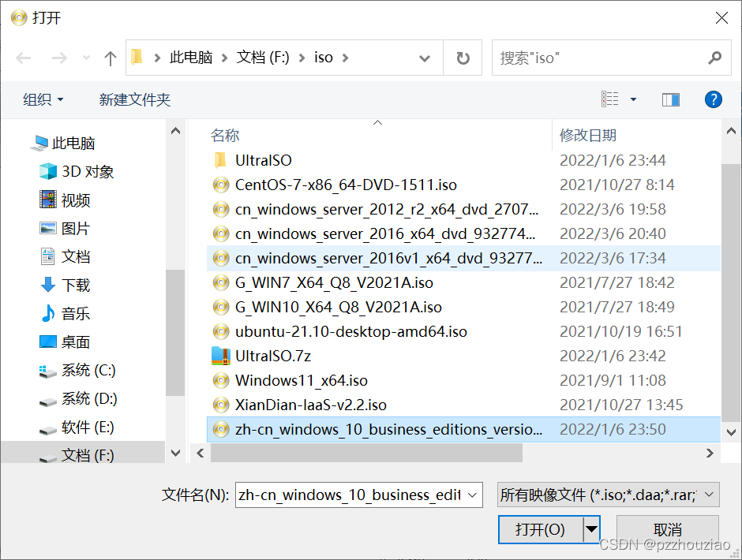Select Windows11_x64.iso
Screen dimensions: 742x560
(x=464, y=381)
